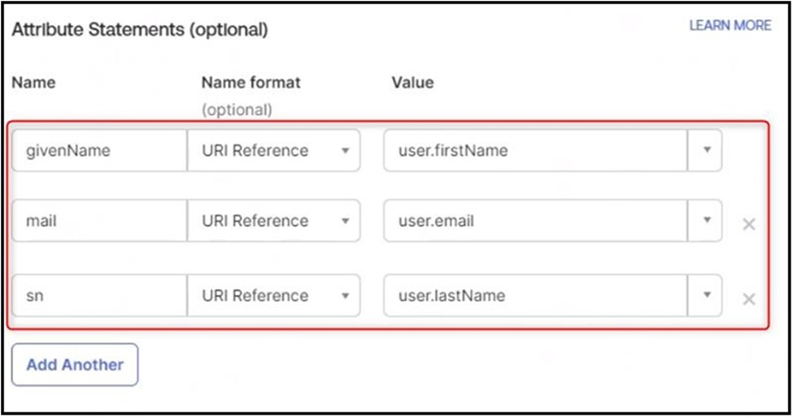The image size is (793, 418).
Task: Click the Value column header
Action: click(412, 82)
